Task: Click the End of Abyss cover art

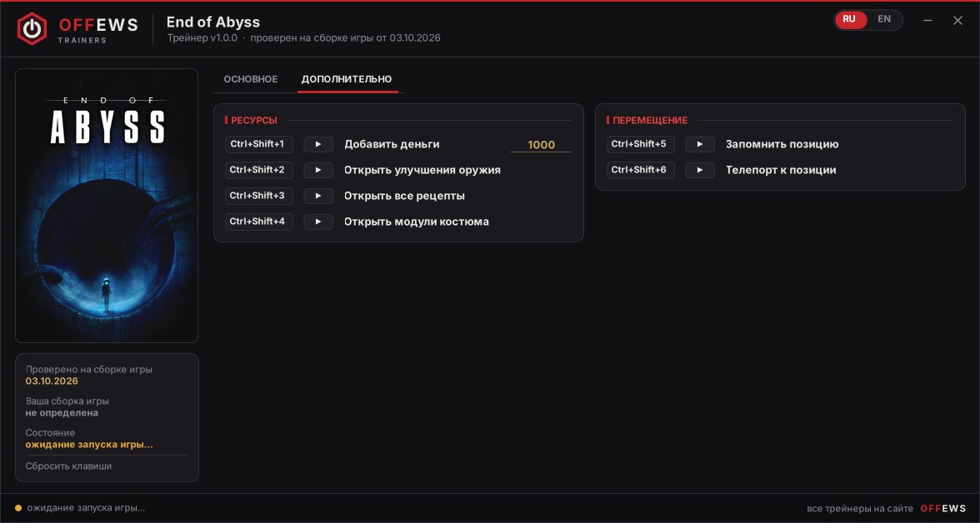Action: coord(107,206)
